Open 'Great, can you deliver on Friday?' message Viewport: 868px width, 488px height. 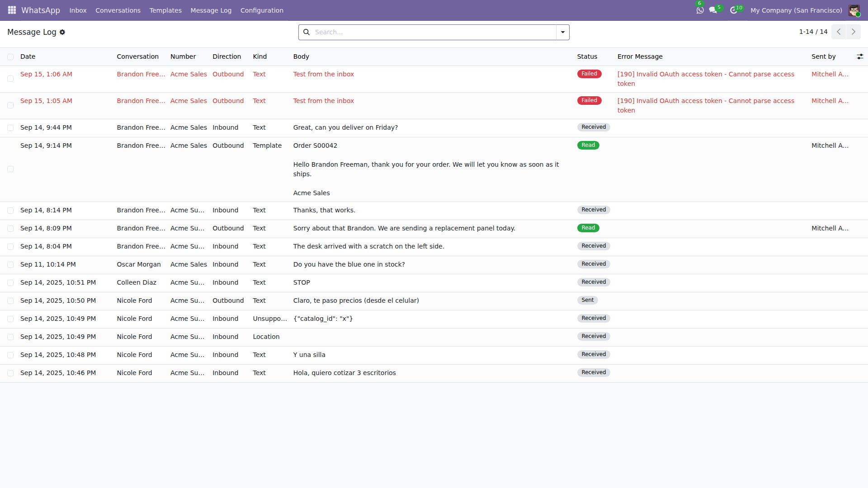point(345,127)
